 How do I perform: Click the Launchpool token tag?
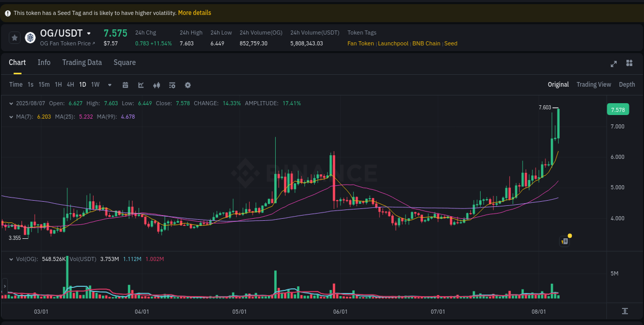tap(393, 43)
